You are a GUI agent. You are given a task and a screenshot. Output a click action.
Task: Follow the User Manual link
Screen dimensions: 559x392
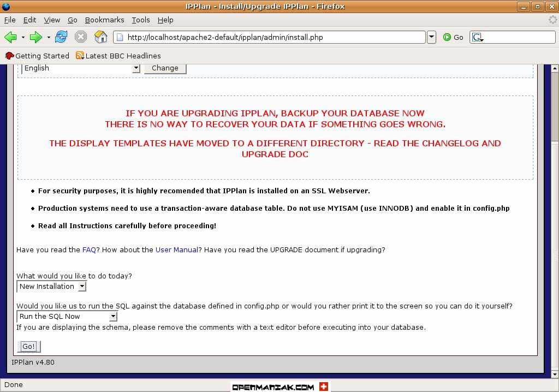tap(177, 250)
